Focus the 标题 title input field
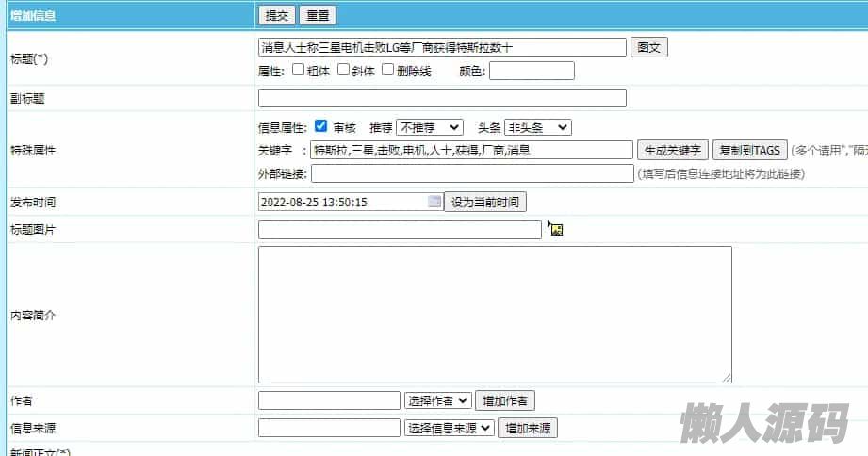 click(442, 48)
